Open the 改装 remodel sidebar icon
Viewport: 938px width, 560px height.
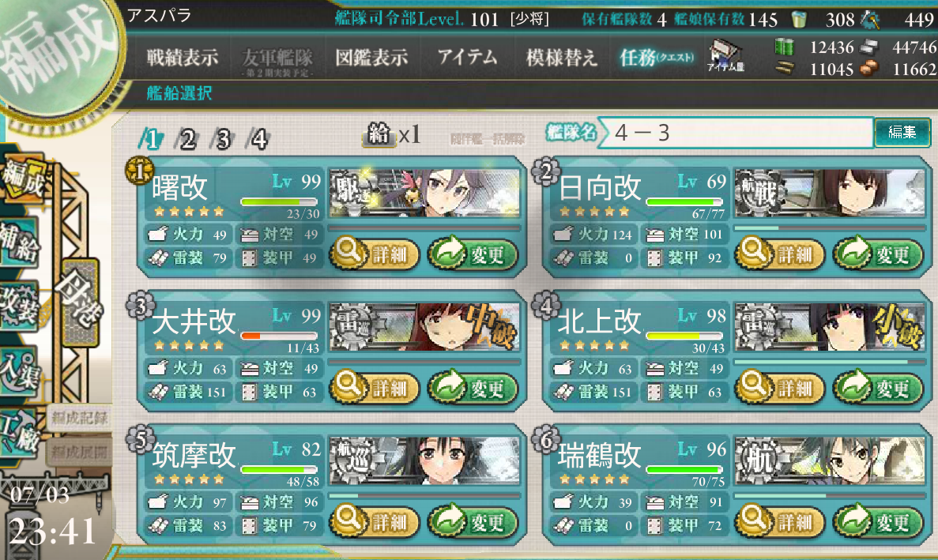19,306
